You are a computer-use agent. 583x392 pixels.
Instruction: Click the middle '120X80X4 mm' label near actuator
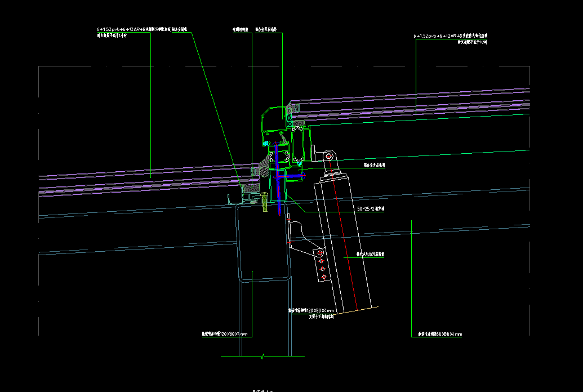(311, 310)
